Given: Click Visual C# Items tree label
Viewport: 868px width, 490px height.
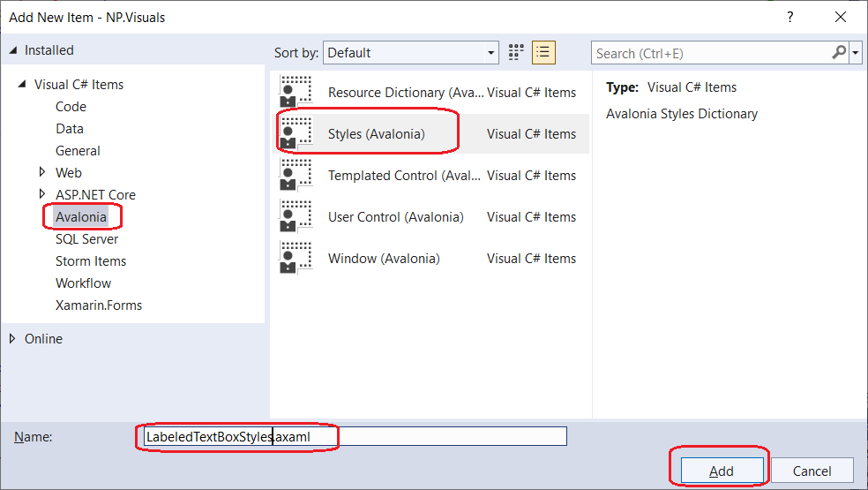Looking at the screenshot, I should [x=79, y=85].
